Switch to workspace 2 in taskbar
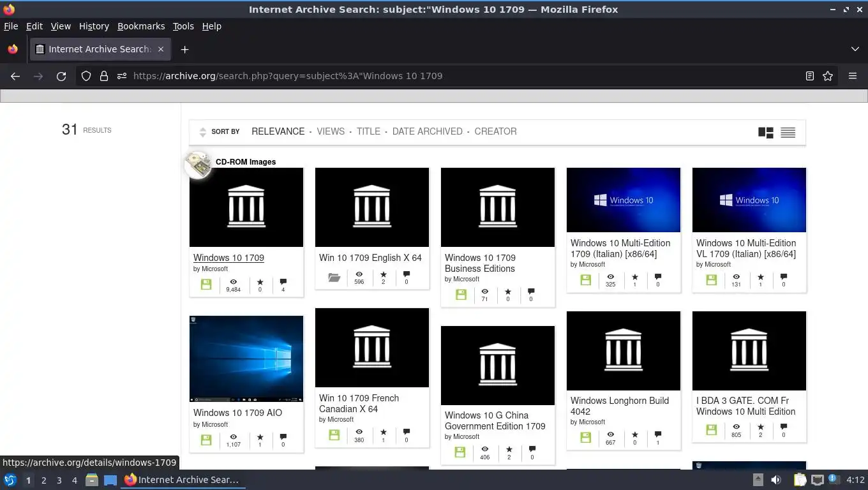868x490 pixels. [x=43, y=480]
